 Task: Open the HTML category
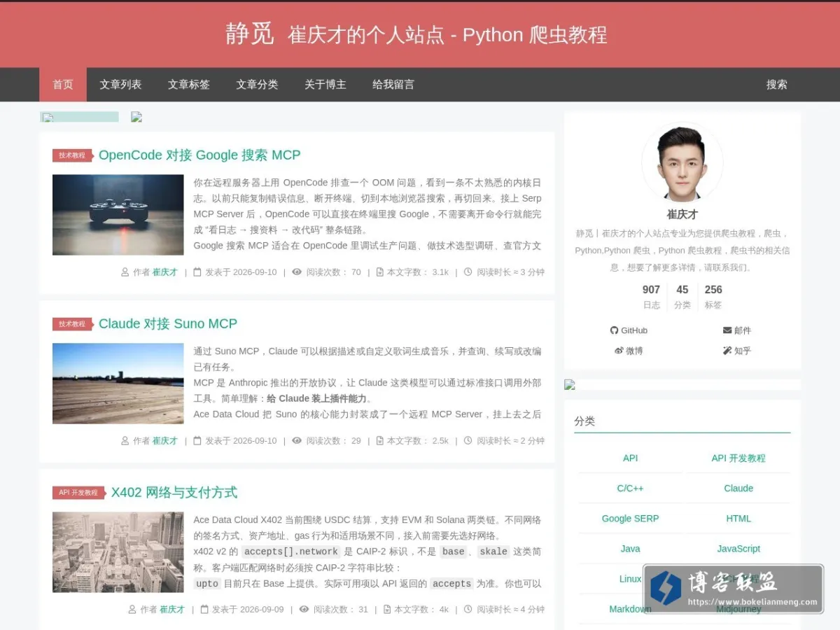click(x=738, y=519)
